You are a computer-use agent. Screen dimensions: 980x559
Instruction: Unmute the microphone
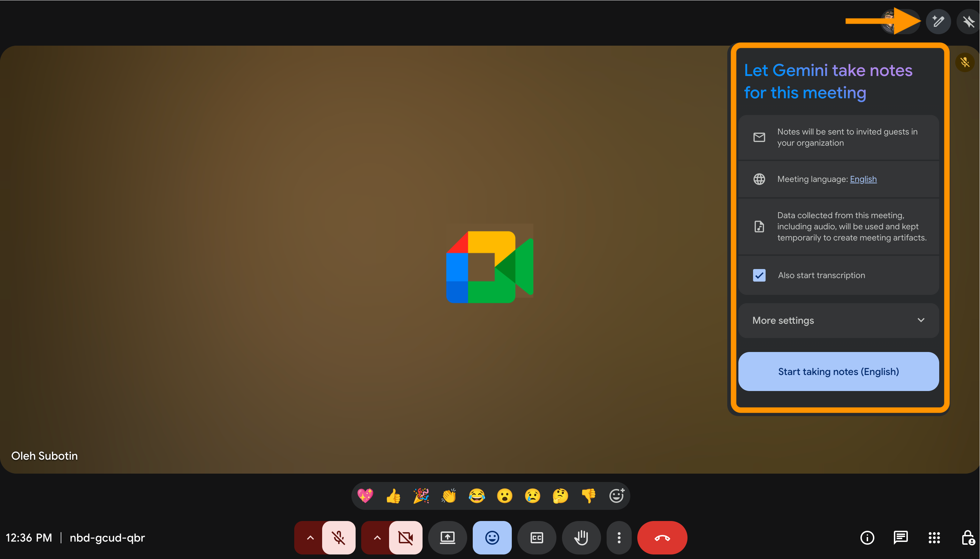[339, 537]
